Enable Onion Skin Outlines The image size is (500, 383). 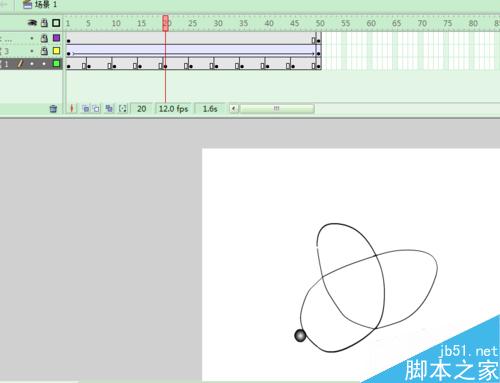(96, 109)
